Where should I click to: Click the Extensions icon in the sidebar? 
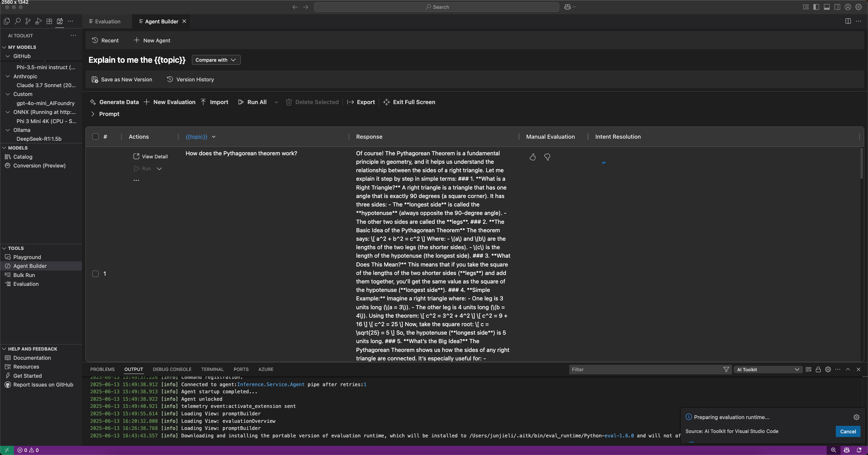49,21
